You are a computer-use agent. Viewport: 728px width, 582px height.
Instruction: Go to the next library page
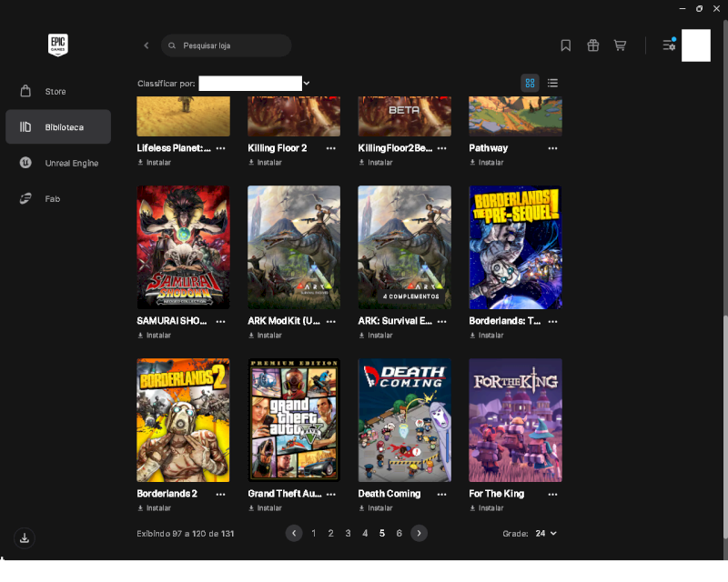coord(419,533)
